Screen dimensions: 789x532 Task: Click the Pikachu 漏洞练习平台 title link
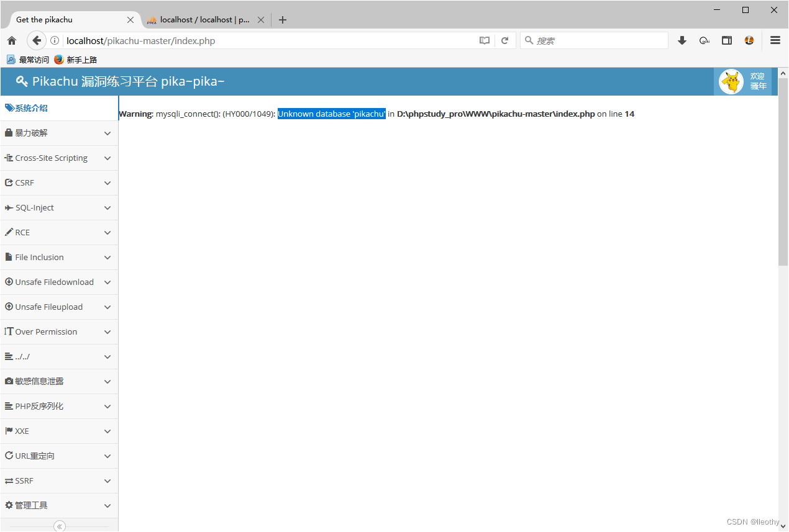[120, 81]
